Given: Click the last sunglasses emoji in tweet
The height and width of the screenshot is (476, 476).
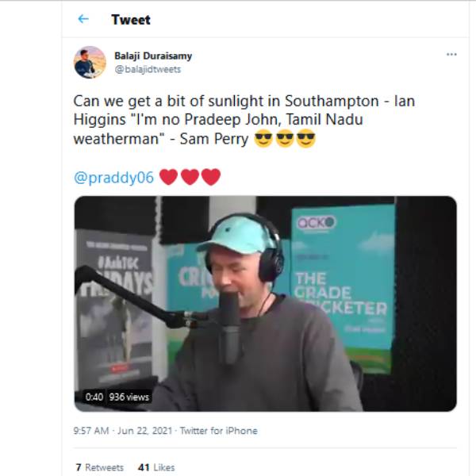Looking at the screenshot, I should pos(305,140).
